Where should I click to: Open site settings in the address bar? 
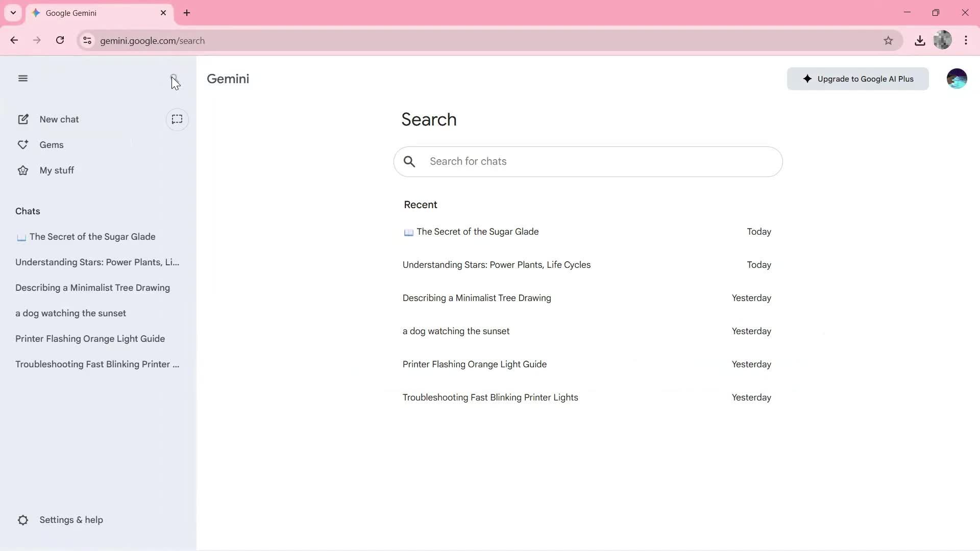pos(87,40)
